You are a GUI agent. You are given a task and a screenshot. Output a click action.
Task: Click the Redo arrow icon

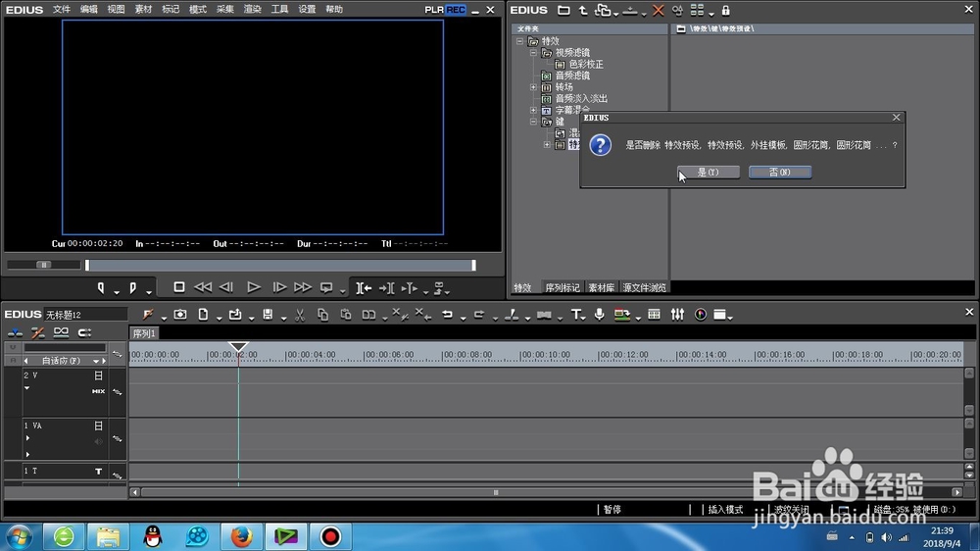[479, 314]
